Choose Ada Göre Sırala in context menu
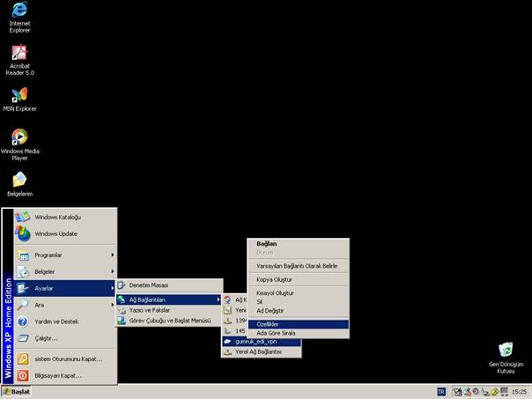Viewport: 532px width, 399px height. coord(299,333)
